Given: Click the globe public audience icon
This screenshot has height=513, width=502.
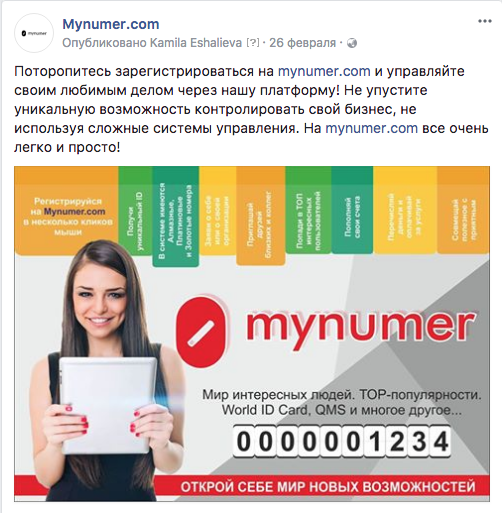Looking at the screenshot, I should (352, 43).
